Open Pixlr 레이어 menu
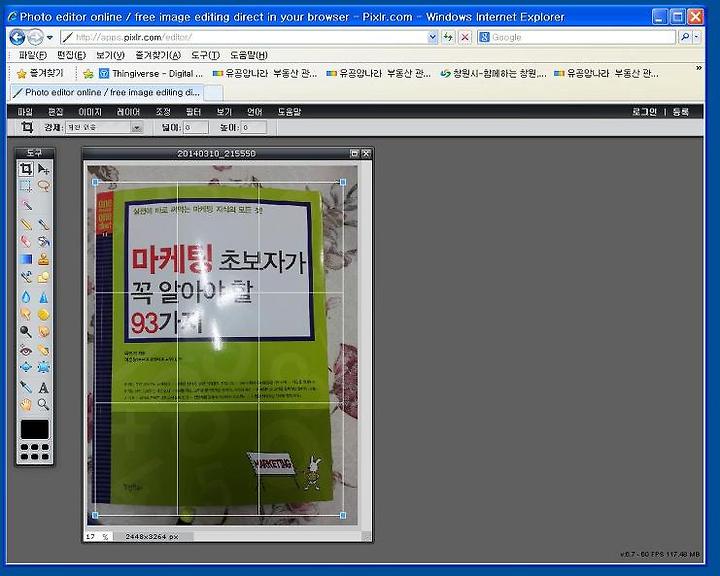The height and width of the screenshot is (576, 720). [128, 112]
